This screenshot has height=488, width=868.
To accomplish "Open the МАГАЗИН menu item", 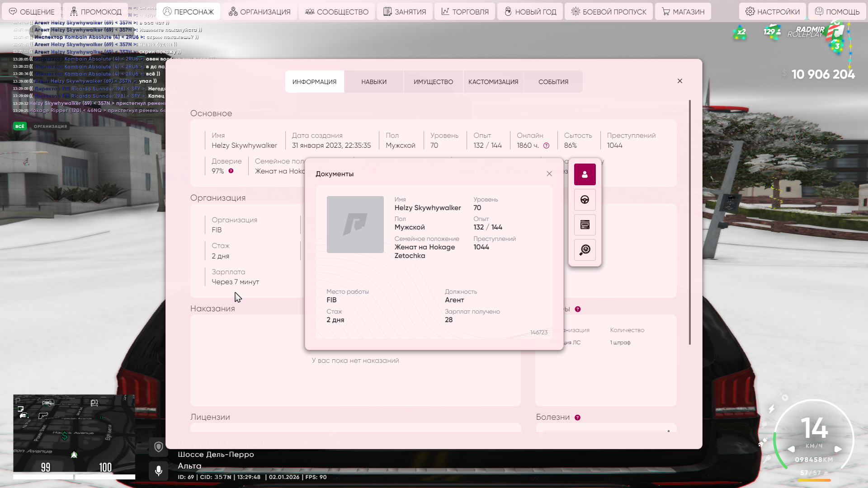I will tap(683, 12).
